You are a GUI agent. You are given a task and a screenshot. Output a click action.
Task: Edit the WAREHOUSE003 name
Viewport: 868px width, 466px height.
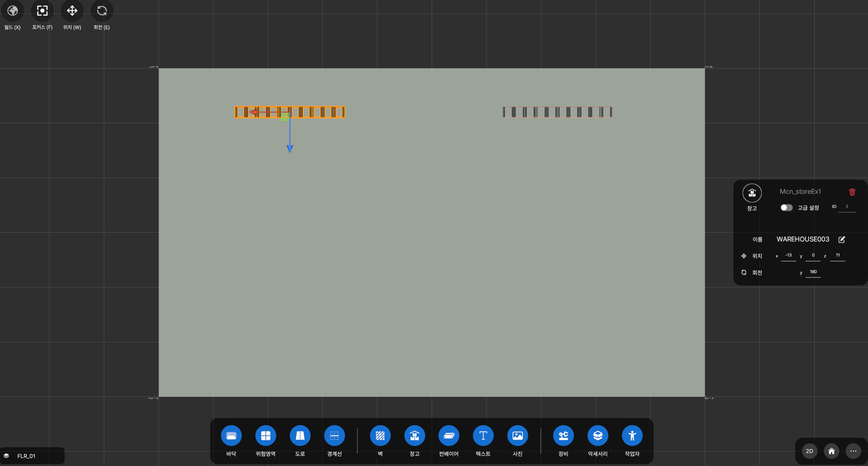click(x=842, y=239)
